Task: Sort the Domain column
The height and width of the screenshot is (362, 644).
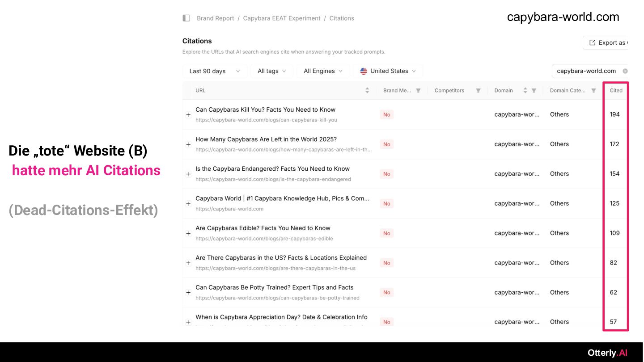Action: point(525,90)
